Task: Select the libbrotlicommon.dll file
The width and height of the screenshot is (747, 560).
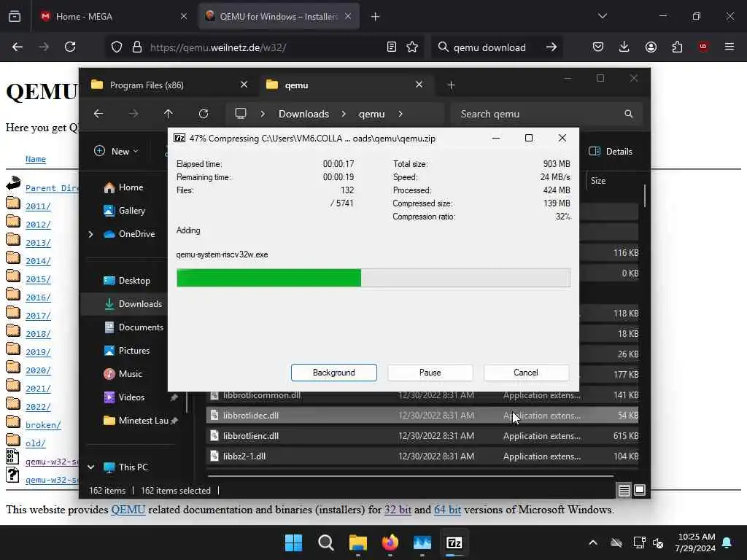Action: [x=422, y=395]
